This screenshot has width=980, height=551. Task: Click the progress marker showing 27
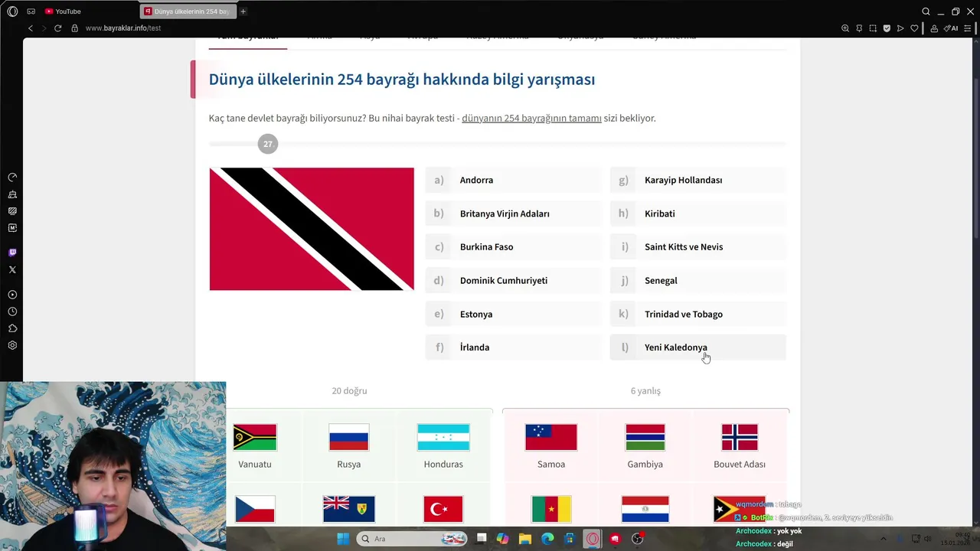coord(267,144)
